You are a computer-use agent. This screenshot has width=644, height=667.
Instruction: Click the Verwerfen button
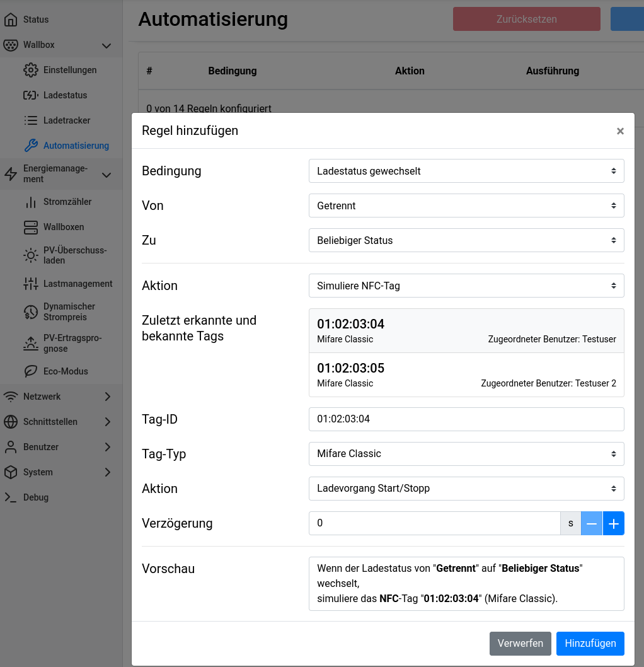click(x=520, y=643)
